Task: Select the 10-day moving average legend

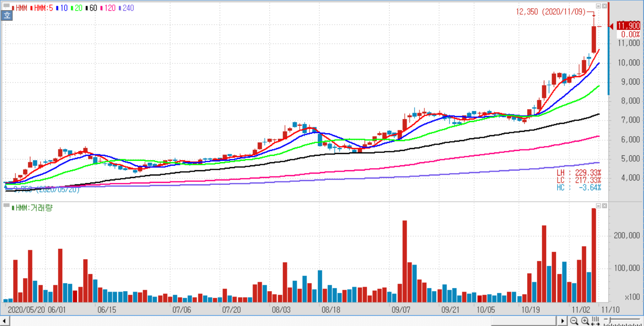Action: click(62, 8)
